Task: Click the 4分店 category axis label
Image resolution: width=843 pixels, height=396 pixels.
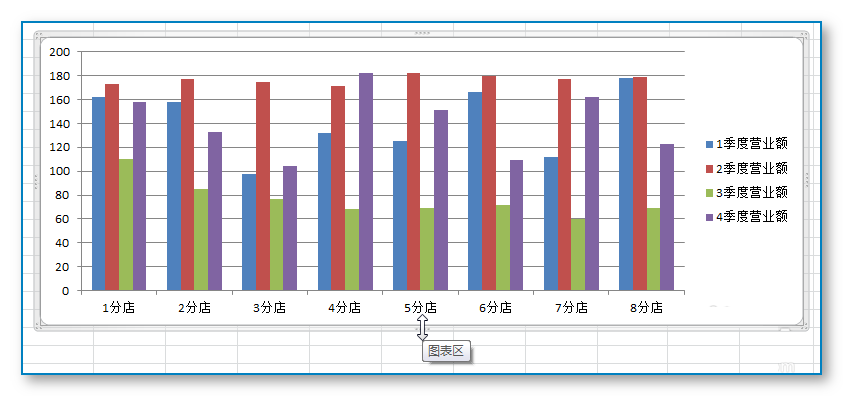Action: [x=345, y=308]
